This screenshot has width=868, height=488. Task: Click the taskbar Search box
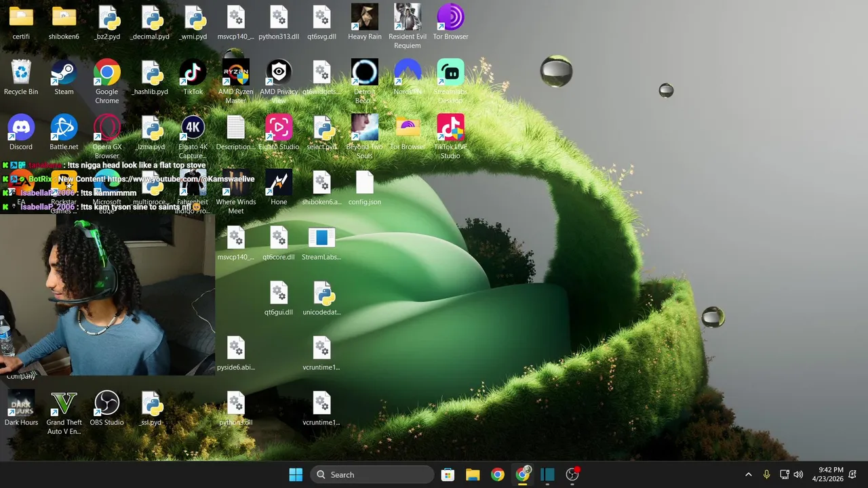pyautogui.click(x=372, y=474)
